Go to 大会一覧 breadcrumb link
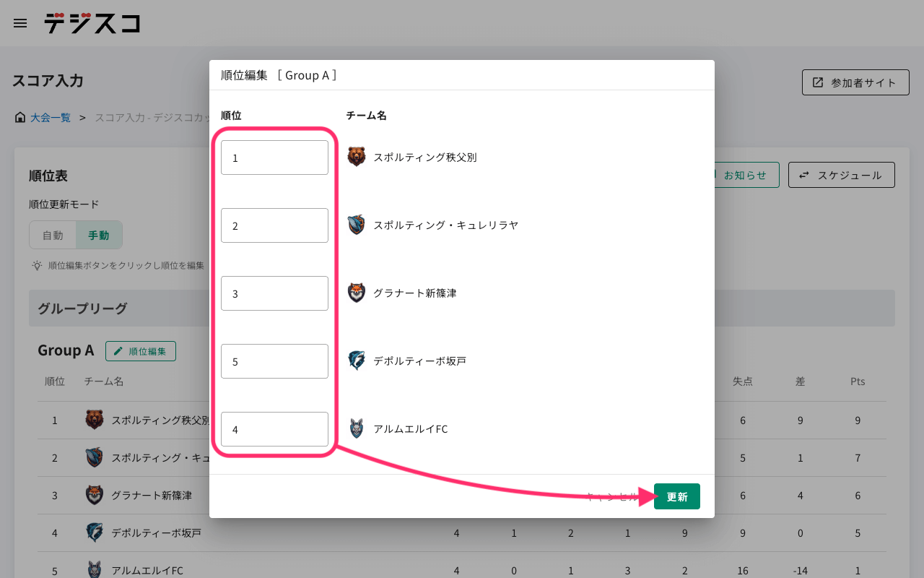924x578 pixels. tap(51, 117)
